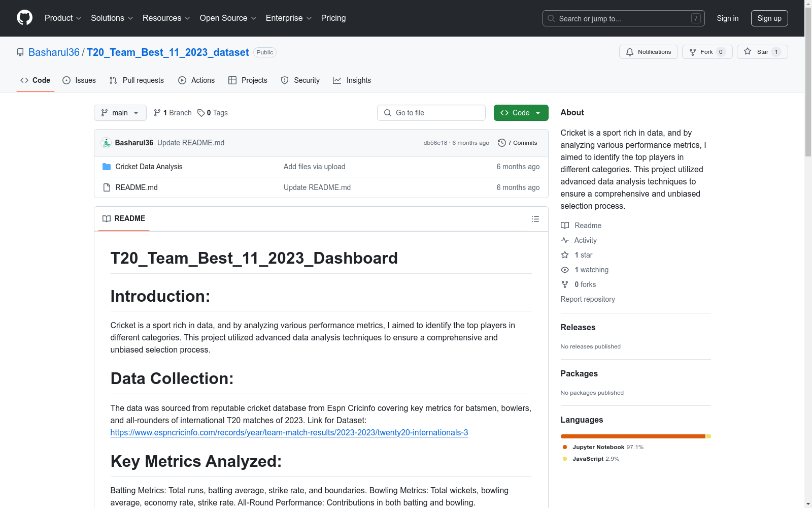Switch to the Issues tab
Image resolution: width=812 pixels, height=508 pixels.
coord(79,80)
